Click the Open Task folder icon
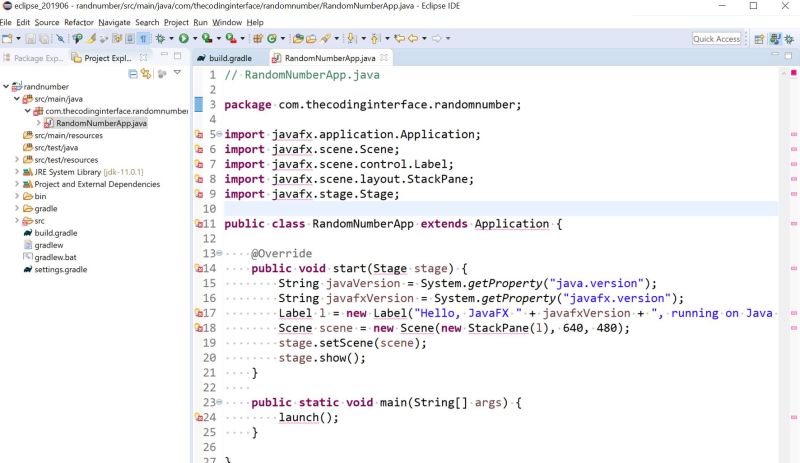The width and height of the screenshot is (800, 463). click(x=311, y=38)
